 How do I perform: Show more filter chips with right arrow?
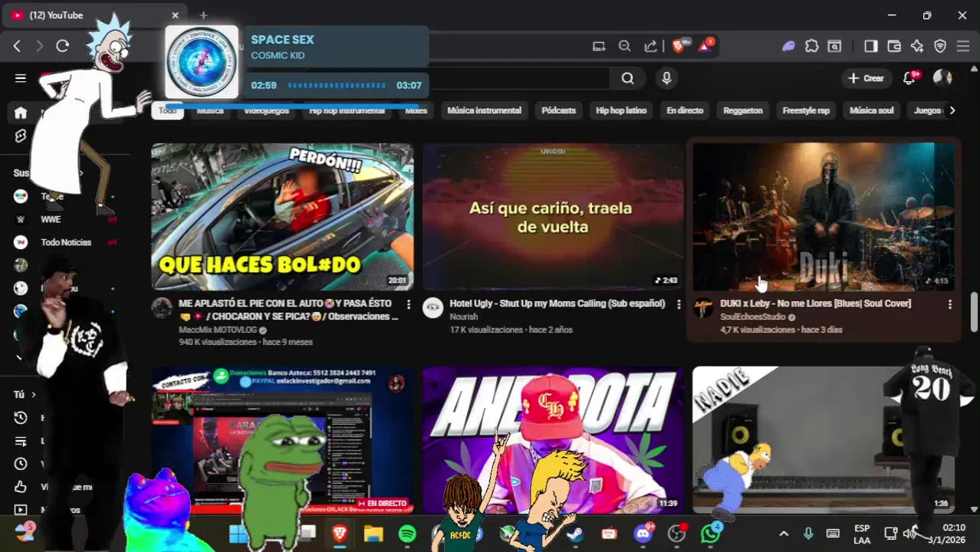click(x=952, y=110)
